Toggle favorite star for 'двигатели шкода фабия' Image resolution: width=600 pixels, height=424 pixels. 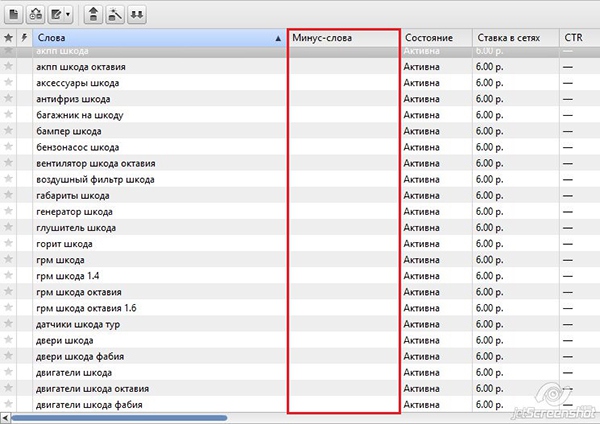point(8,404)
